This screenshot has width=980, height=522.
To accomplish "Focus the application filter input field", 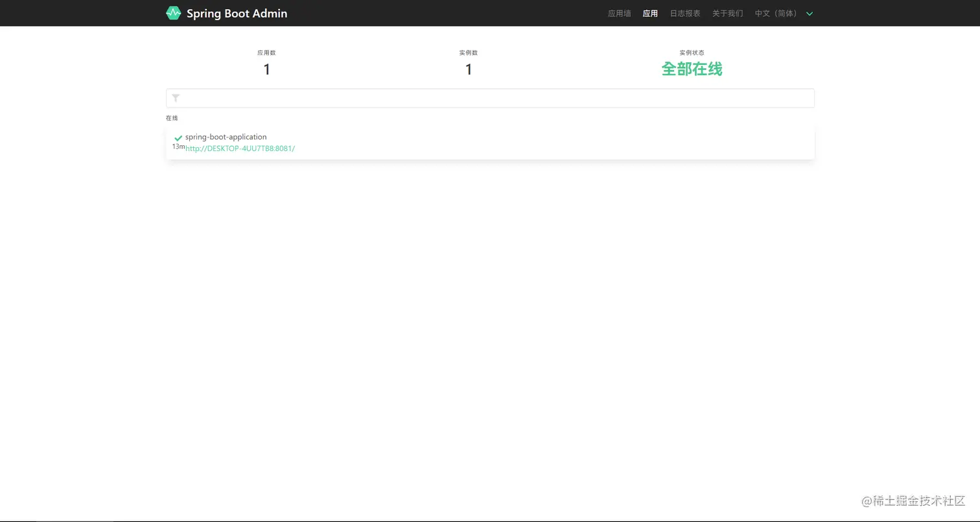I will (x=490, y=99).
